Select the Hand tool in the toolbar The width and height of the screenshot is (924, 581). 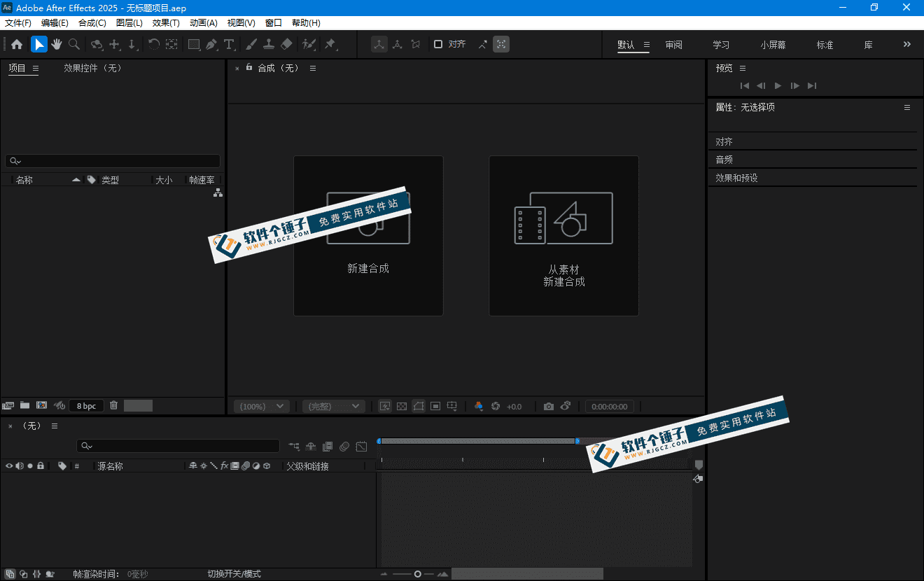[x=56, y=44]
